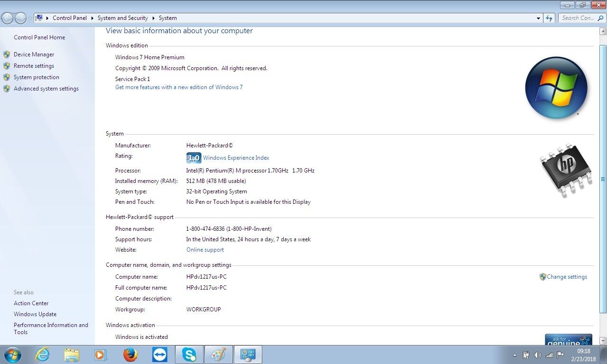Open Device Manager from the sidebar
This screenshot has height=364, width=607.
click(x=34, y=55)
